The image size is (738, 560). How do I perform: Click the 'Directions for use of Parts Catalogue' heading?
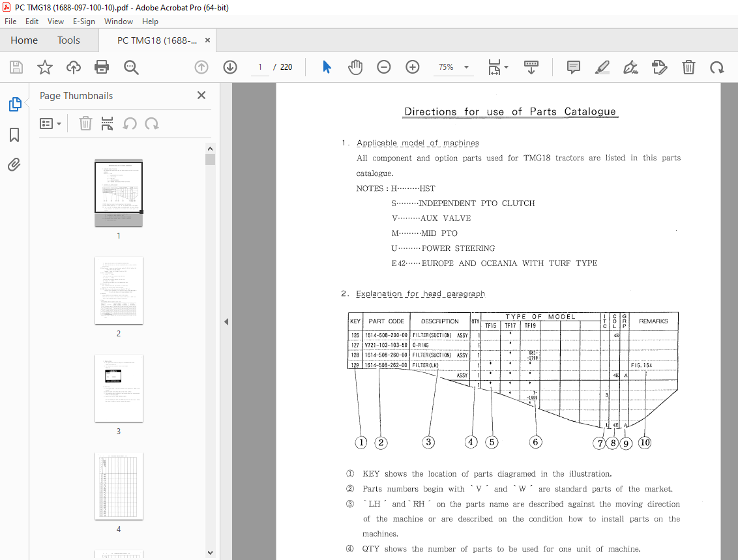coord(510,111)
